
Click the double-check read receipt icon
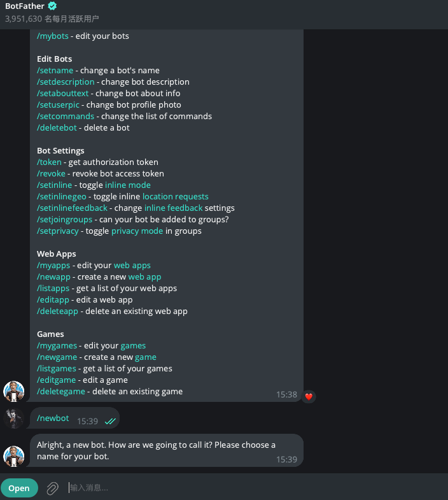(109, 421)
